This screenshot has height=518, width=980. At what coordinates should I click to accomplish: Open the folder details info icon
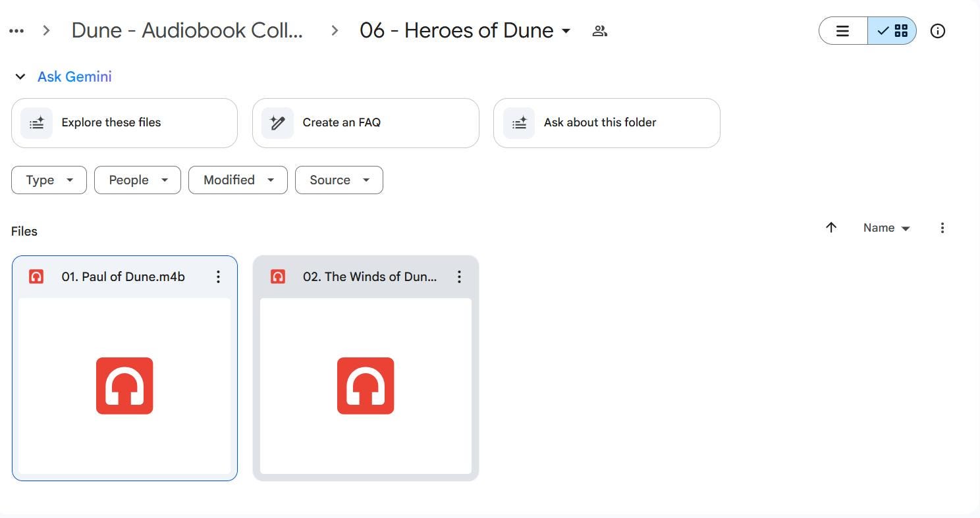pyautogui.click(x=937, y=31)
